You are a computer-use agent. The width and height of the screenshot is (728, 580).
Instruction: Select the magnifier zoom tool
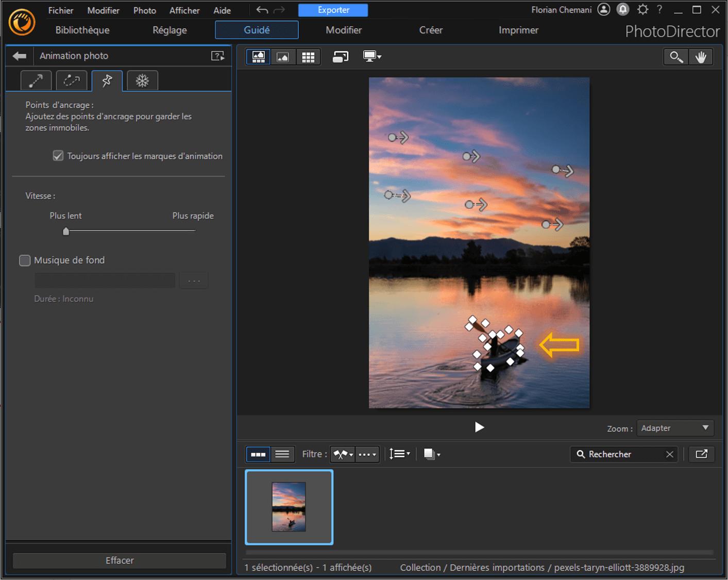click(x=676, y=57)
